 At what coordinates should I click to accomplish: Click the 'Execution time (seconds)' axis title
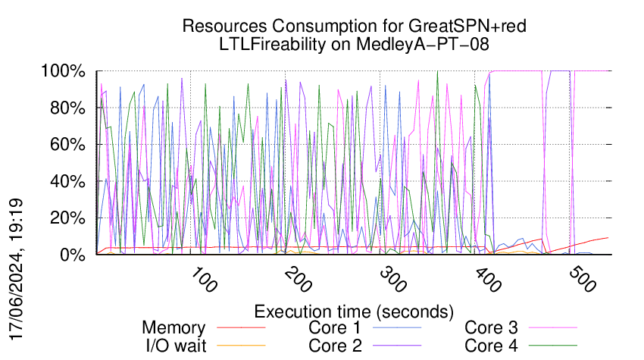coord(354,312)
